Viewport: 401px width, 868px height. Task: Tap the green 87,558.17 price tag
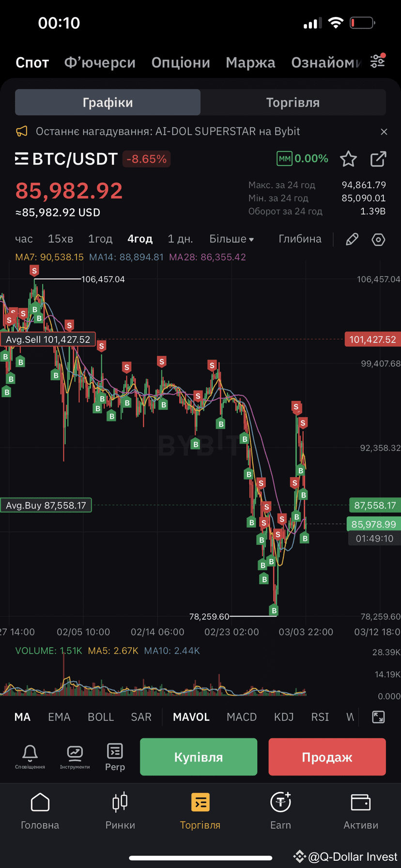click(x=375, y=505)
